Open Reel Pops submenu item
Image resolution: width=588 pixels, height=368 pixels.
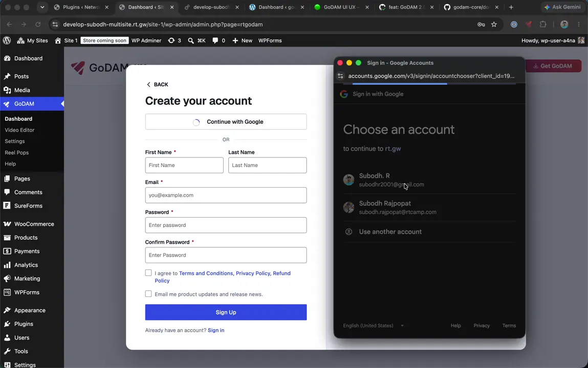coord(16,153)
